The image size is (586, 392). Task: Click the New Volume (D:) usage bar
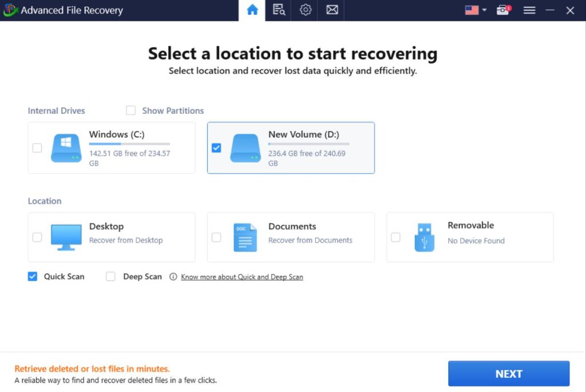click(308, 144)
